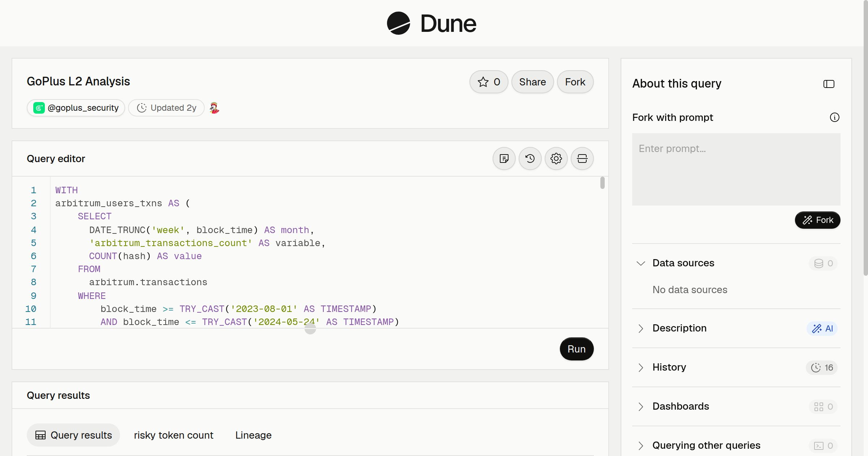The width and height of the screenshot is (868, 456).
Task: Switch to risky token count tab
Action: tap(174, 435)
